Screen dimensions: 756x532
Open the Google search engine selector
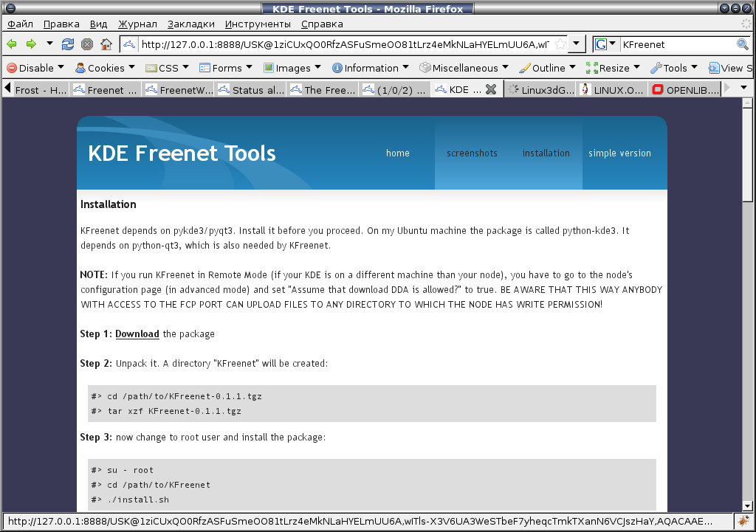605,44
